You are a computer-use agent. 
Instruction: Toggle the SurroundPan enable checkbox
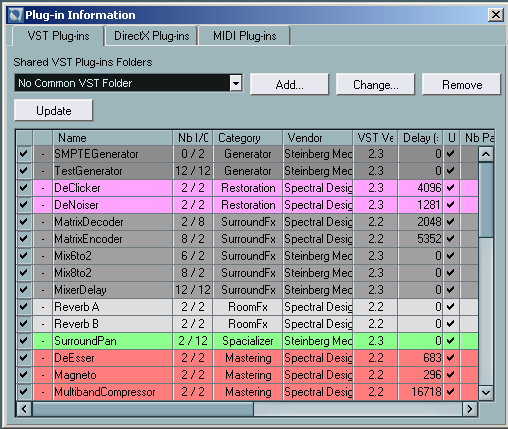24,341
